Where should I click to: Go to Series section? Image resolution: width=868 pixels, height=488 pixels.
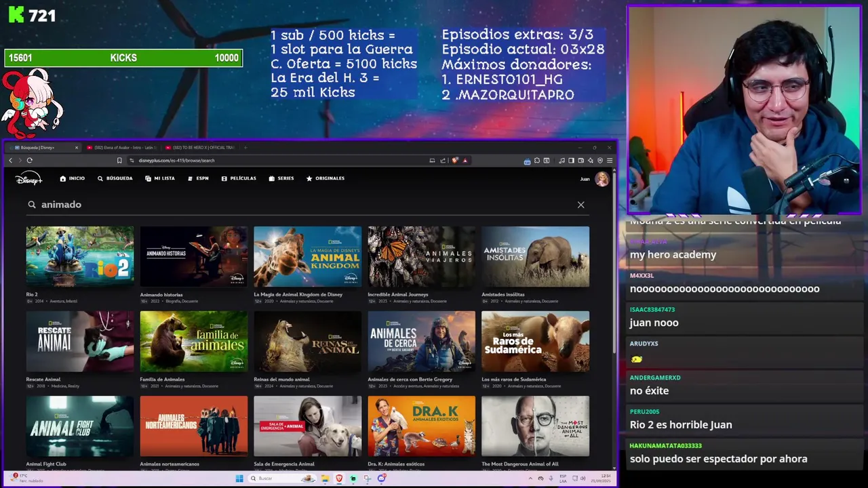click(x=281, y=178)
